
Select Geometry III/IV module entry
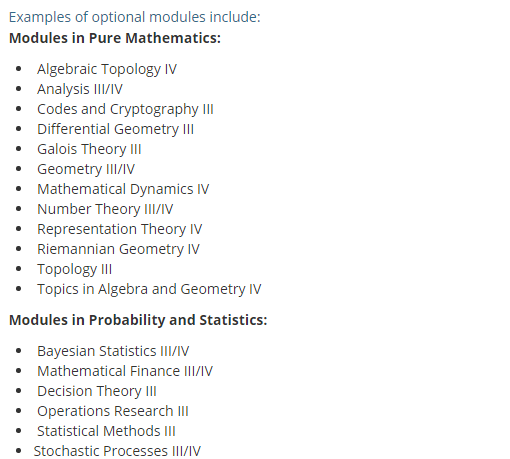click(86, 169)
